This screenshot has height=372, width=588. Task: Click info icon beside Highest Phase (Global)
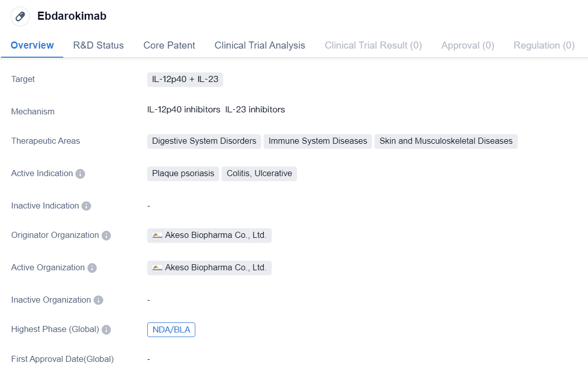106,329
